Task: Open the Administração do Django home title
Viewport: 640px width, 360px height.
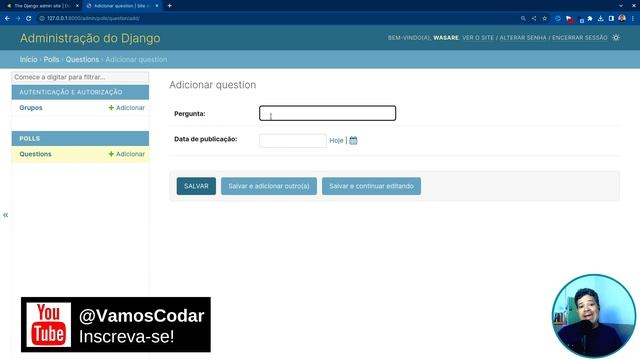Action: (x=90, y=38)
